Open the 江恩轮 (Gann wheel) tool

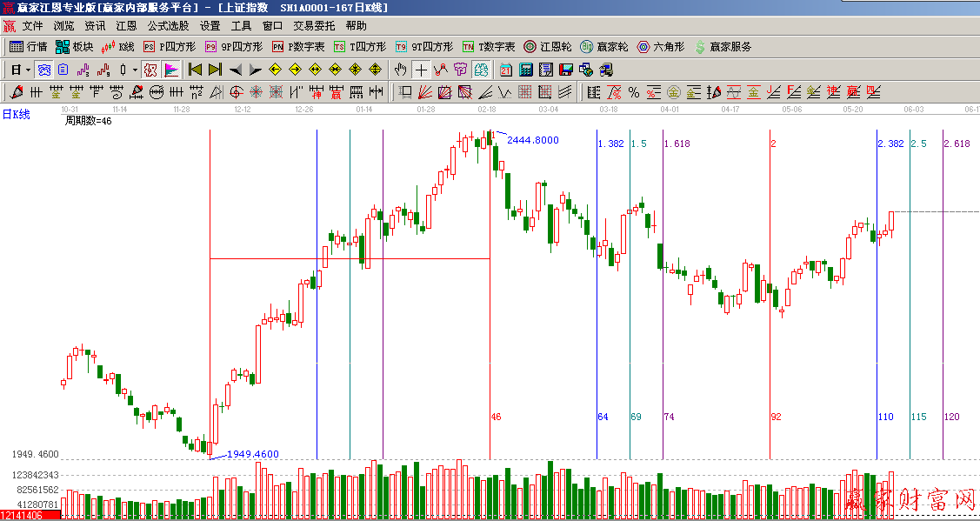click(x=548, y=47)
